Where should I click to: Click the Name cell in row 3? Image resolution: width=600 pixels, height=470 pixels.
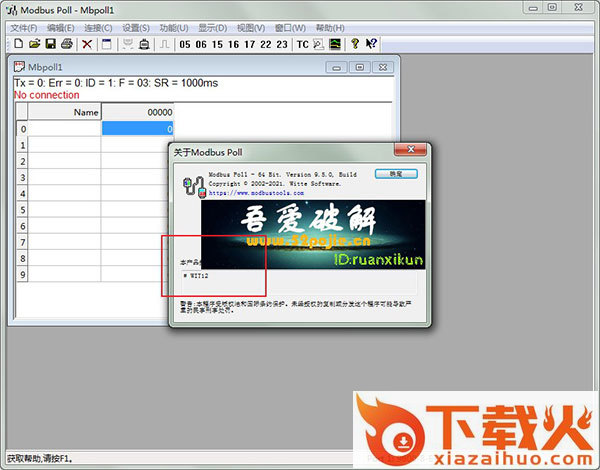pyautogui.click(x=65, y=178)
